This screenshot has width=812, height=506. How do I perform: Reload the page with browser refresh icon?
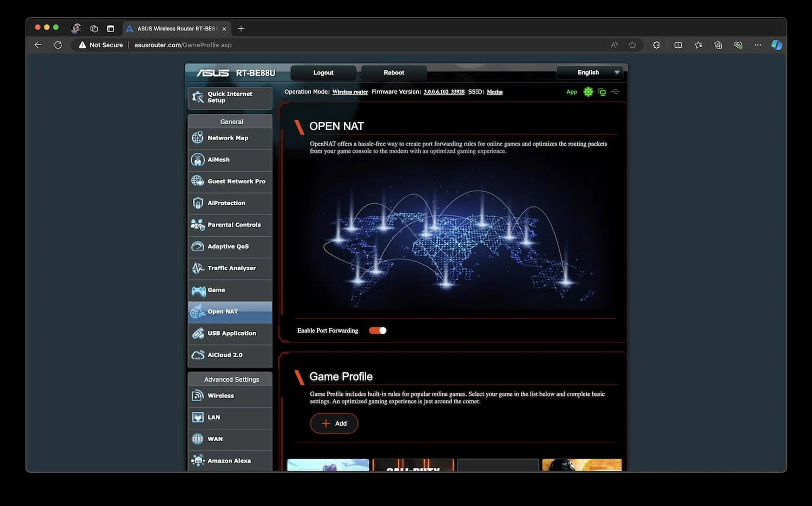pyautogui.click(x=58, y=45)
